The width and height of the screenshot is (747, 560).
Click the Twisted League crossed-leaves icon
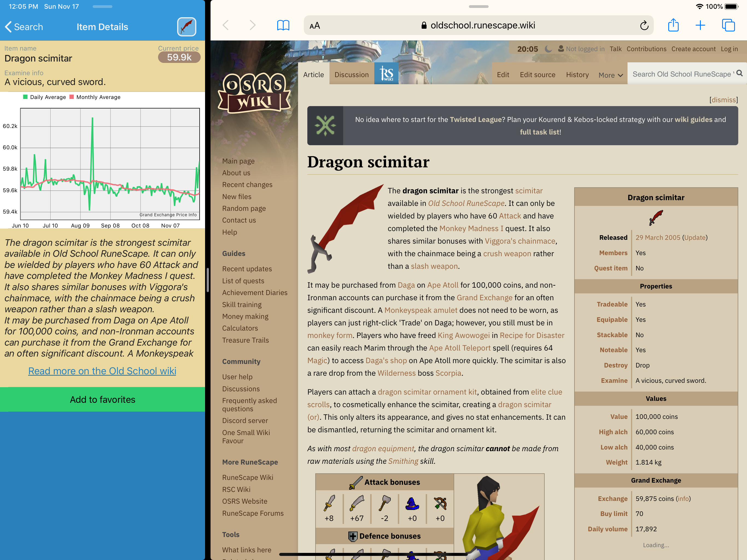point(325,126)
